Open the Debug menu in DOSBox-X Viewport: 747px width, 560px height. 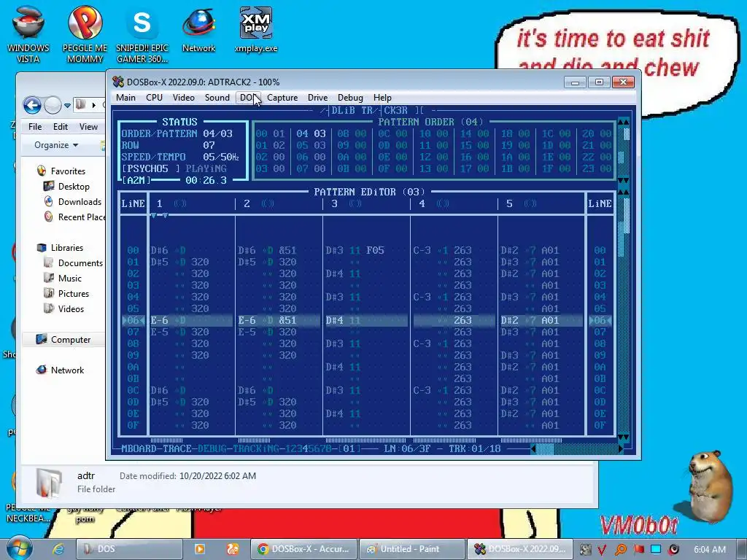tap(350, 98)
